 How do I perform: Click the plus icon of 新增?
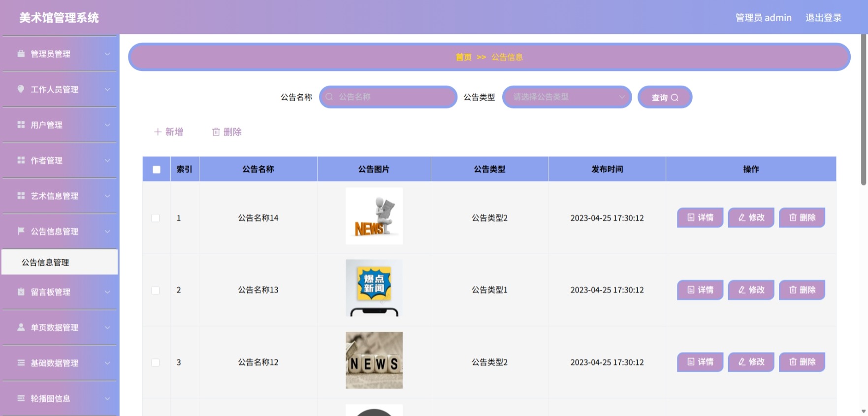click(158, 132)
